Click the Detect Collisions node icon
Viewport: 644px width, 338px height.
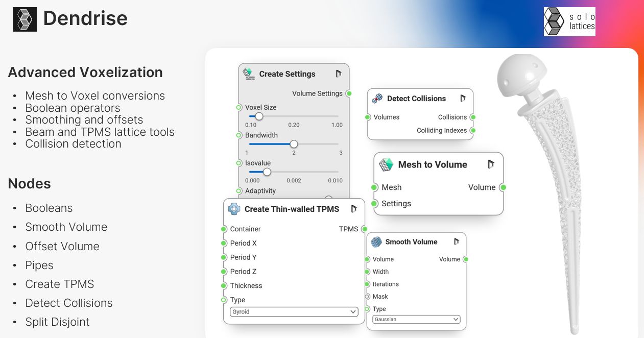pos(377,99)
